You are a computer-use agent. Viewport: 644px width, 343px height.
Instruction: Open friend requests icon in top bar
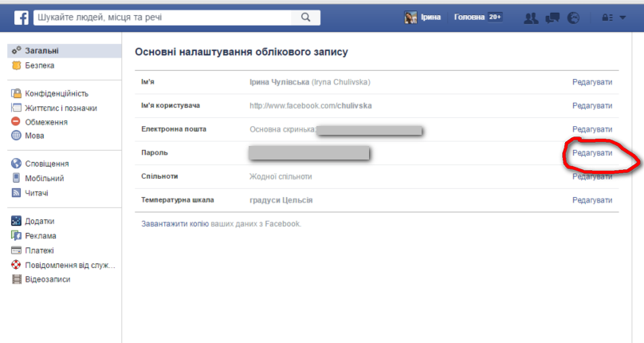coord(533,18)
